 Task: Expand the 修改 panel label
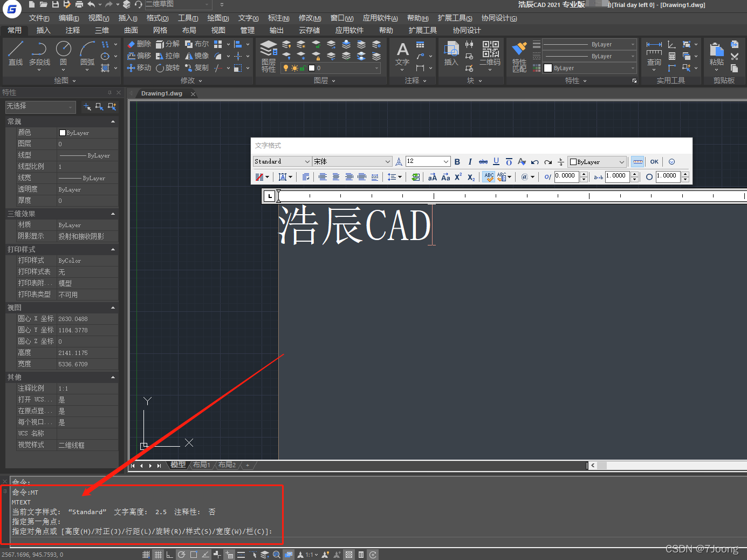click(x=191, y=80)
